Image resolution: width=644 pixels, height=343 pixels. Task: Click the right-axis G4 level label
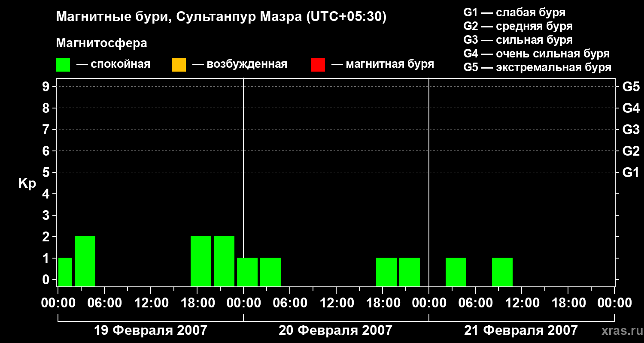631,108
